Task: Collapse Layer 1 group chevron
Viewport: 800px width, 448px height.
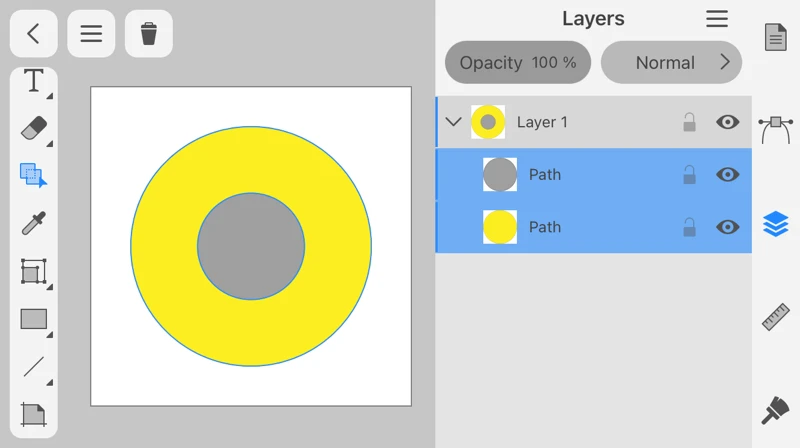Action: pos(453,122)
